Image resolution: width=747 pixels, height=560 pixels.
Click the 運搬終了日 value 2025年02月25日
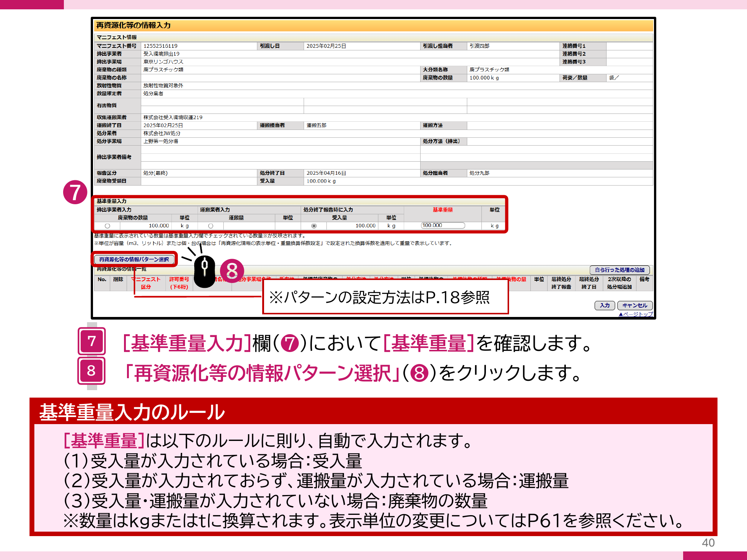pyautogui.click(x=163, y=125)
